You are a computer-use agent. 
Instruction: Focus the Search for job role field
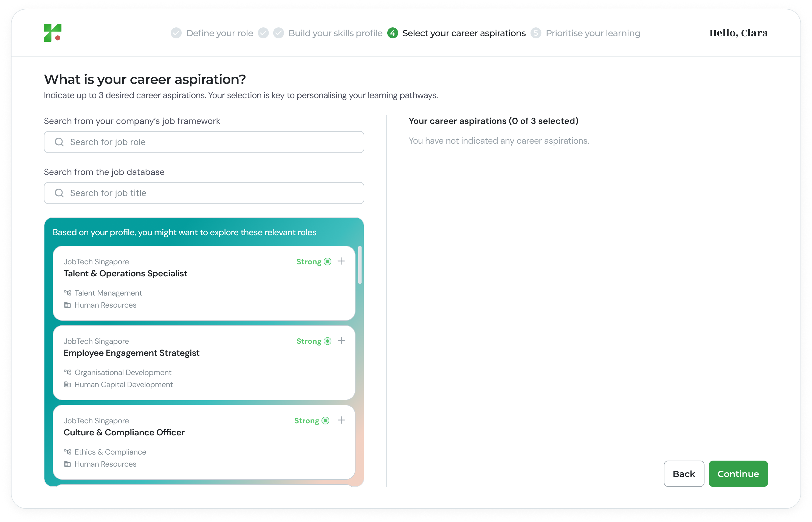point(210,142)
